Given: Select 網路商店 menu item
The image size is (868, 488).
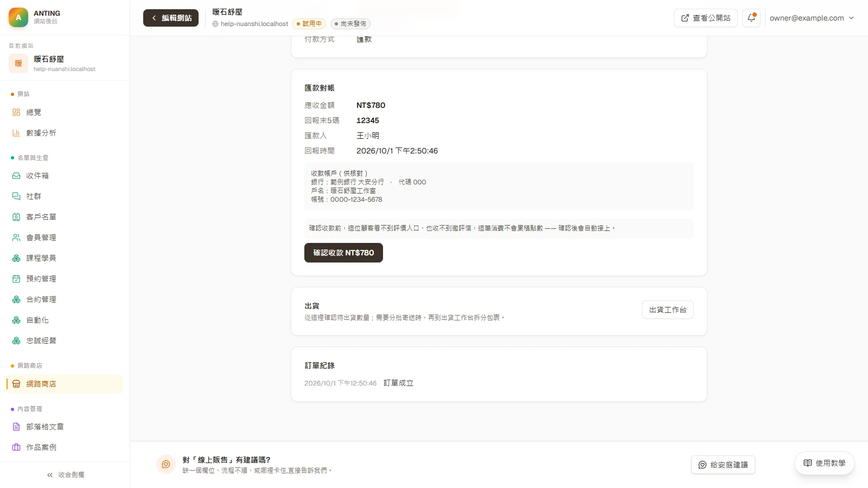Looking at the screenshot, I should click(65, 384).
